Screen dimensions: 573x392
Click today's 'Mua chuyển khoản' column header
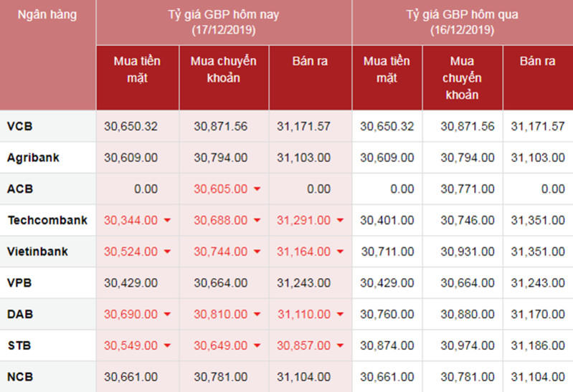224,70
